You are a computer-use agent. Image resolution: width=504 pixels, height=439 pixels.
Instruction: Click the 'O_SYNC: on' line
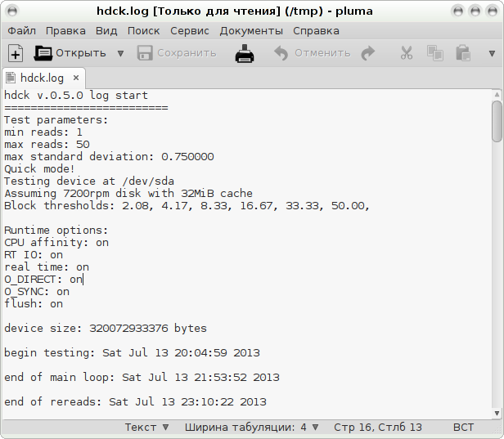click(37, 292)
